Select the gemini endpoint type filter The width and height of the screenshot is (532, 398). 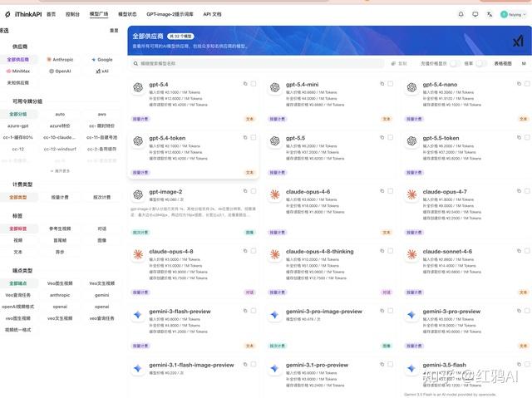coord(101,295)
